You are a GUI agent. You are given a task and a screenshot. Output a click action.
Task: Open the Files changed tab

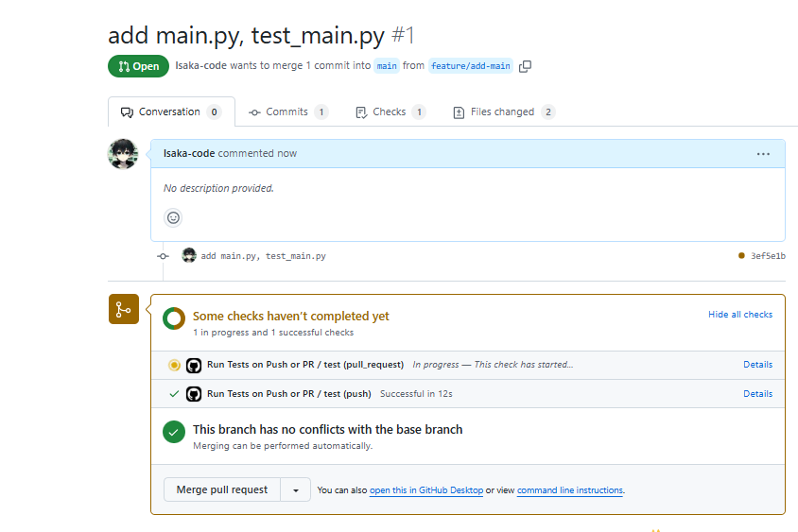tap(504, 112)
